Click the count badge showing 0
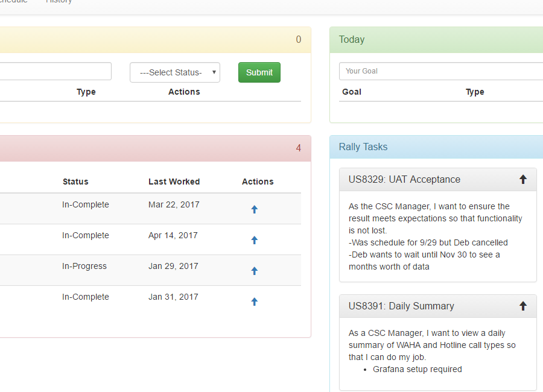Viewport: 543px width, 392px height. 298,40
